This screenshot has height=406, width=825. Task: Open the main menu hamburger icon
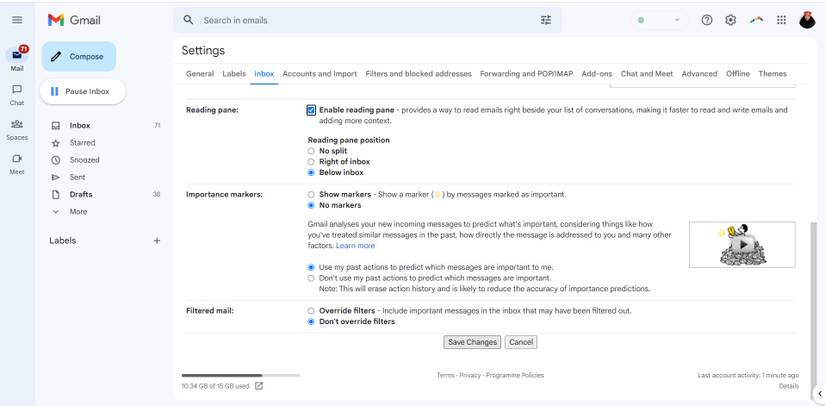[x=16, y=20]
